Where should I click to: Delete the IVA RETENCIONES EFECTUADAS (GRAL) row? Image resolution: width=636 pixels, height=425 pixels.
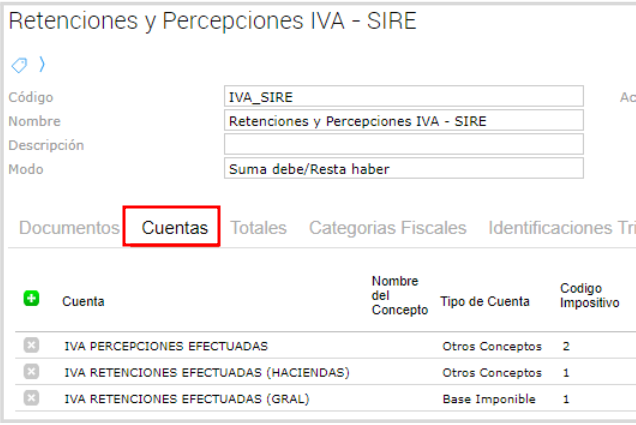(x=31, y=398)
